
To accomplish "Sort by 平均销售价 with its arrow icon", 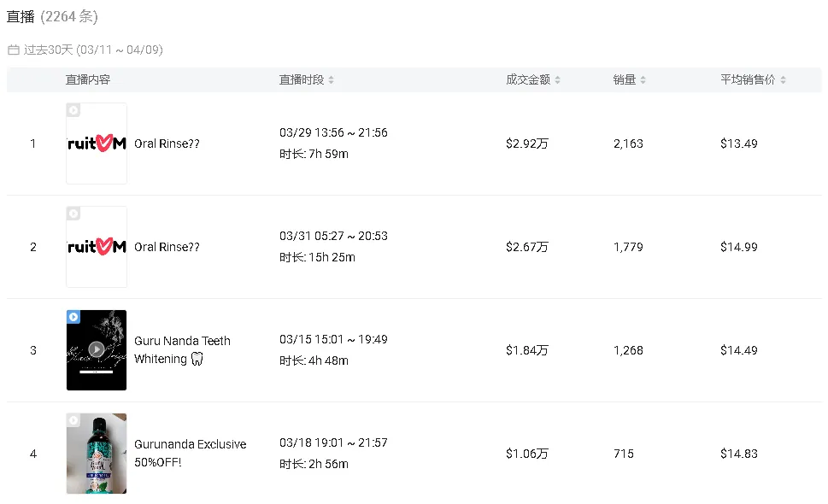I will click(x=783, y=80).
